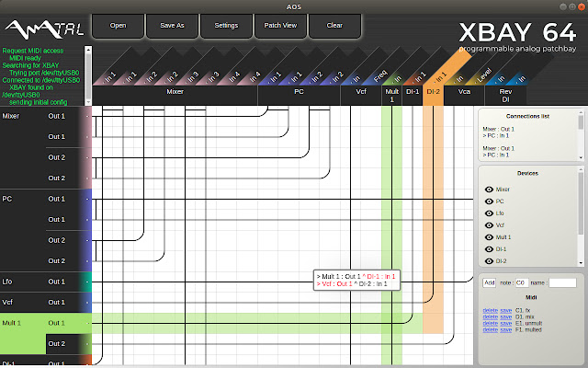Save the E1. unmult midi preset
This screenshot has width=588, height=368.
506,323
